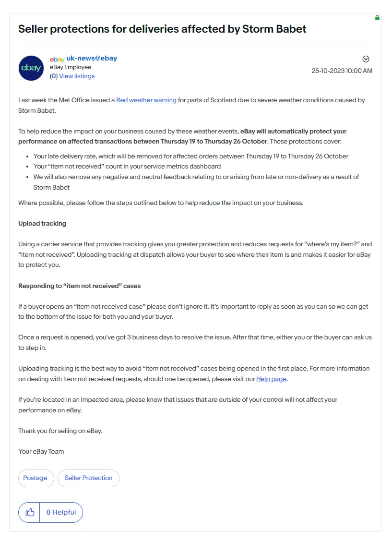Open the round eBay avatar image

[x=31, y=68]
